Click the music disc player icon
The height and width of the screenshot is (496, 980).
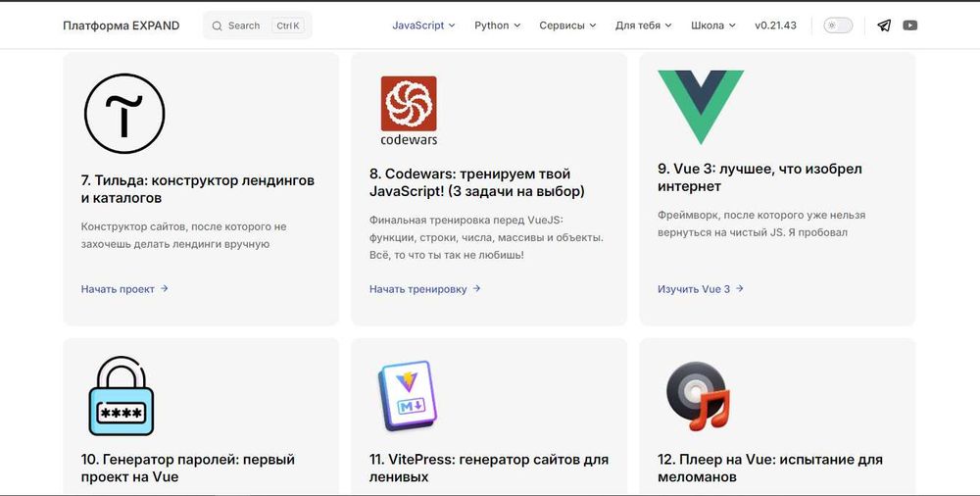tap(698, 396)
